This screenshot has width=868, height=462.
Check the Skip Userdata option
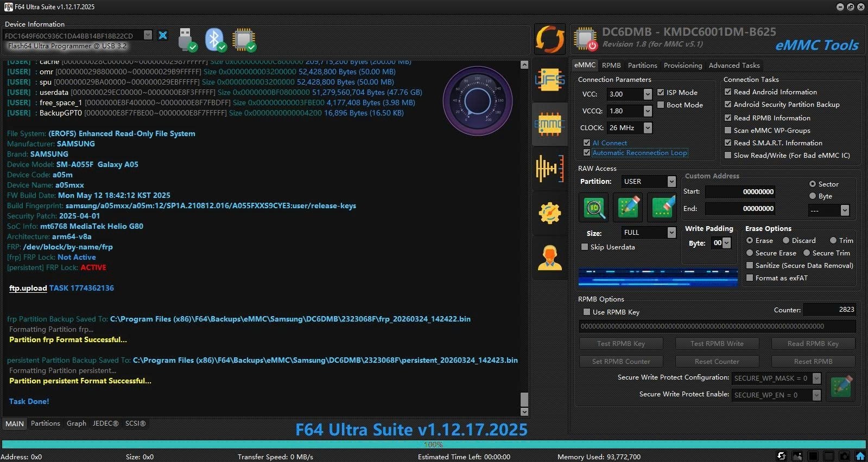(x=585, y=247)
